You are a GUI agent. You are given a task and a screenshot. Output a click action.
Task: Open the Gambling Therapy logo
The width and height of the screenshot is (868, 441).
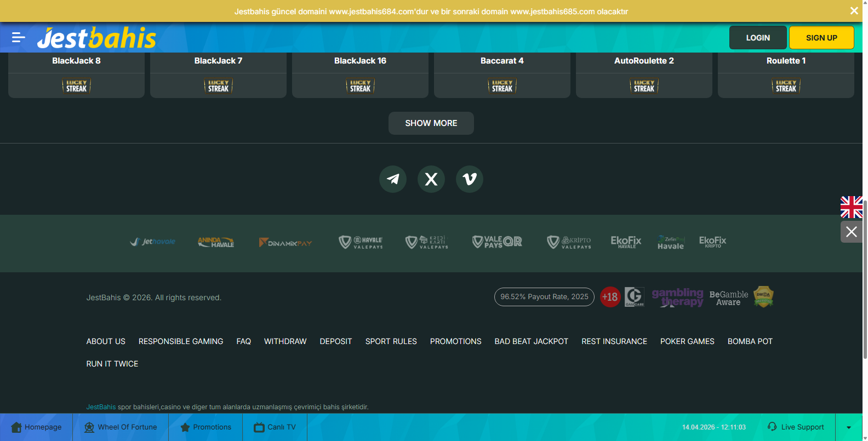pyautogui.click(x=677, y=297)
